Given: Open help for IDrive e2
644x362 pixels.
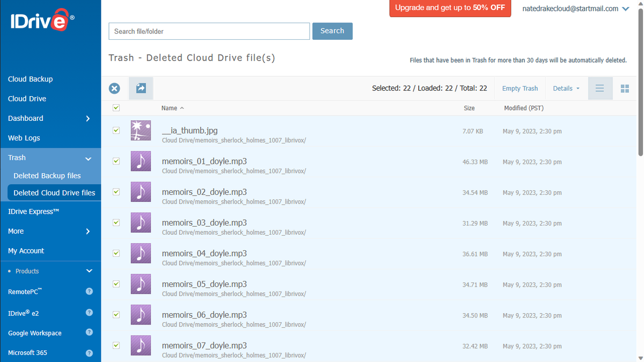Looking at the screenshot, I should pos(89,312).
